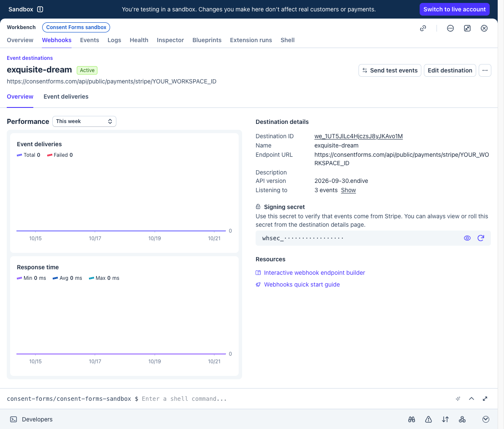Click the rocket icon for quick start guide

258,284
